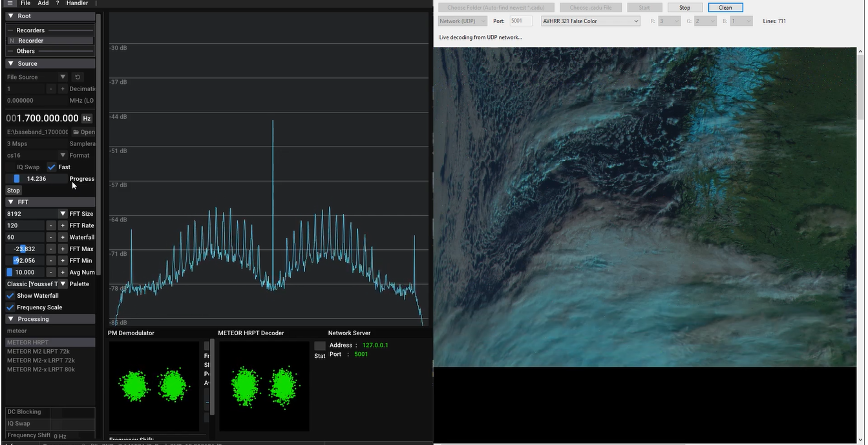Increase the FFT Min value

coord(63,260)
